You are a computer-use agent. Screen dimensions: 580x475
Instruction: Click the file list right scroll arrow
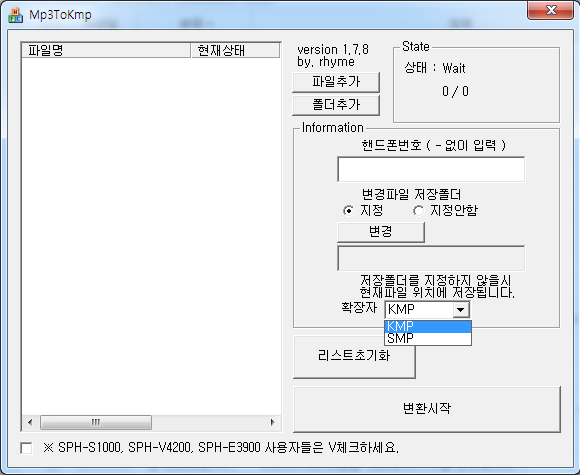click(273, 422)
